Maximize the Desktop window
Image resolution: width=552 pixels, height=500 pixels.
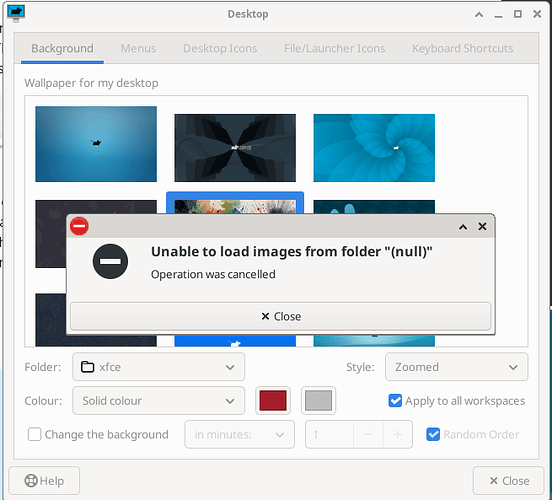(x=518, y=14)
